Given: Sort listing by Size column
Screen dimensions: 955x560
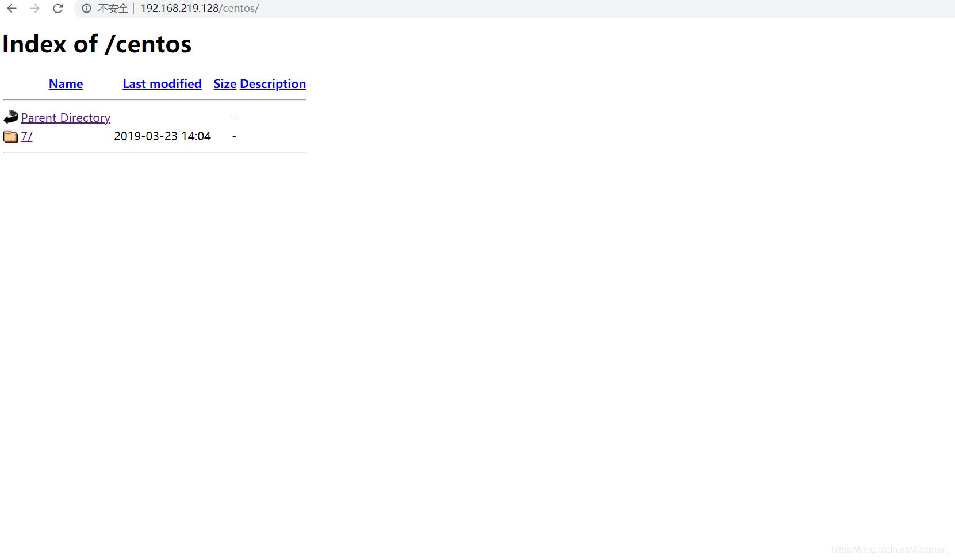Looking at the screenshot, I should [225, 84].
